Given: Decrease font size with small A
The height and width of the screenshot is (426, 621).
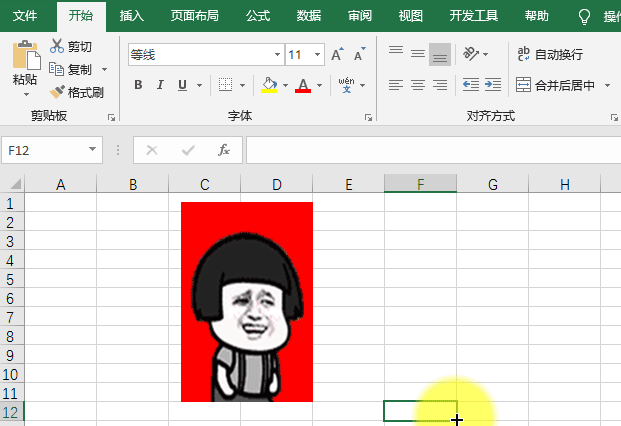Looking at the screenshot, I should tap(360, 54).
